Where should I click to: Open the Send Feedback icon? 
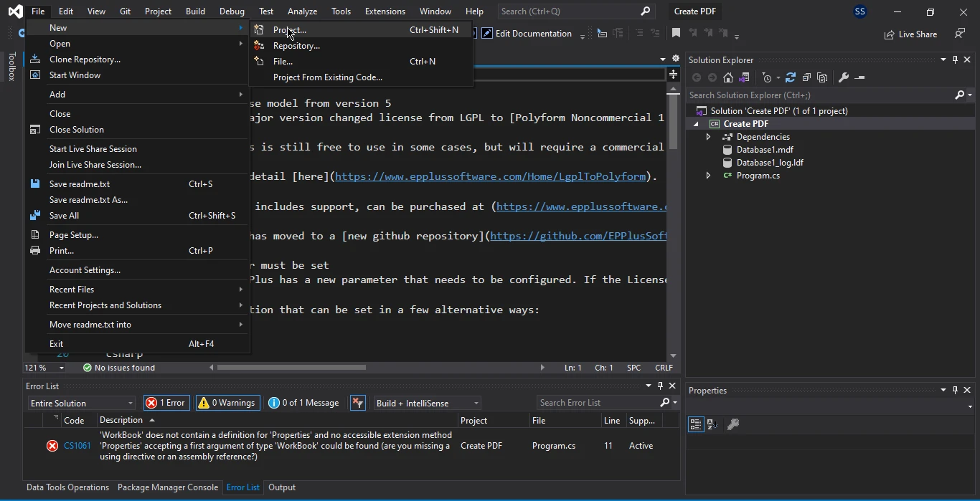tap(960, 34)
